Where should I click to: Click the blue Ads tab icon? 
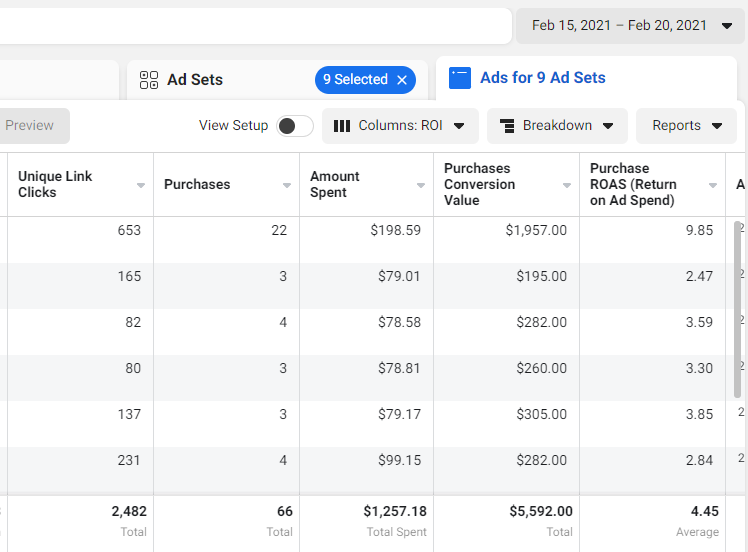click(460, 78)
